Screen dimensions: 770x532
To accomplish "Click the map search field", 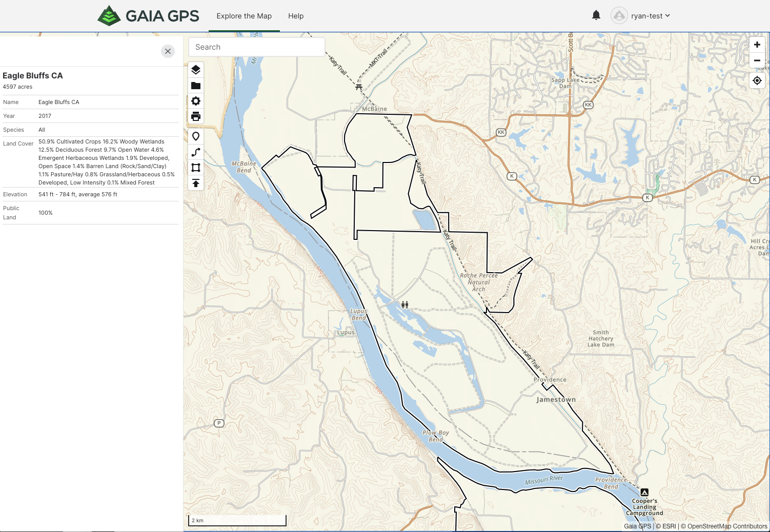I will pos(256,47).
